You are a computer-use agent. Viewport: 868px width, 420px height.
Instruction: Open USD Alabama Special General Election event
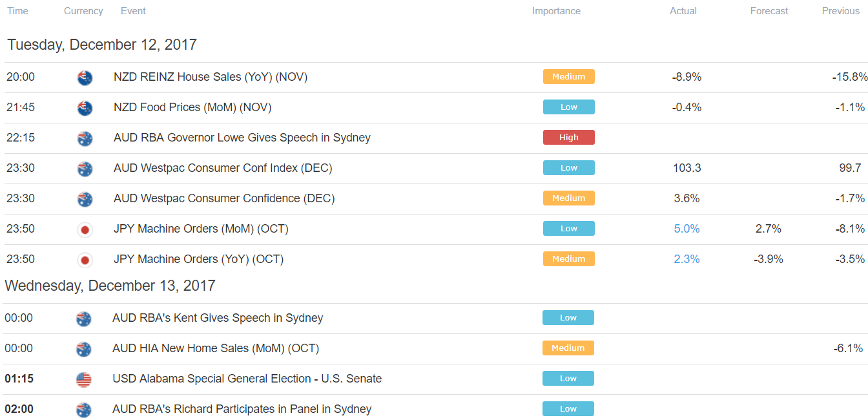247,379
